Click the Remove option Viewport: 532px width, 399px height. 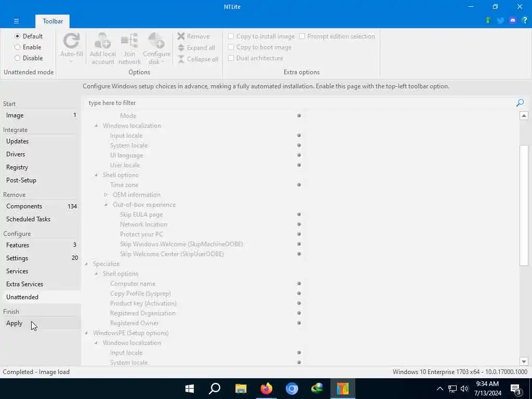(x=193, y=36)
